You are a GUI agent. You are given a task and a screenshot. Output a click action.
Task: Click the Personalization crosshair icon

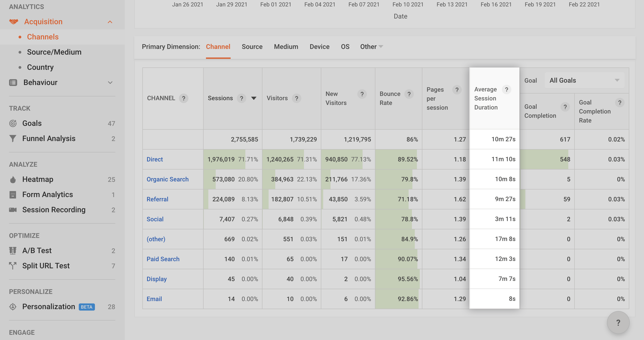13,307
